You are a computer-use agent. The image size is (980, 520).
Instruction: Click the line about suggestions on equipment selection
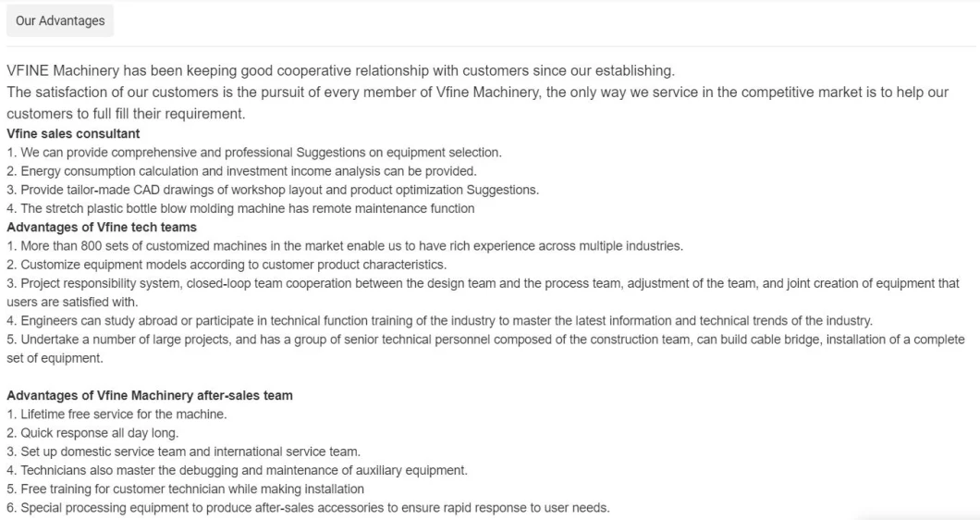point(254,152)
